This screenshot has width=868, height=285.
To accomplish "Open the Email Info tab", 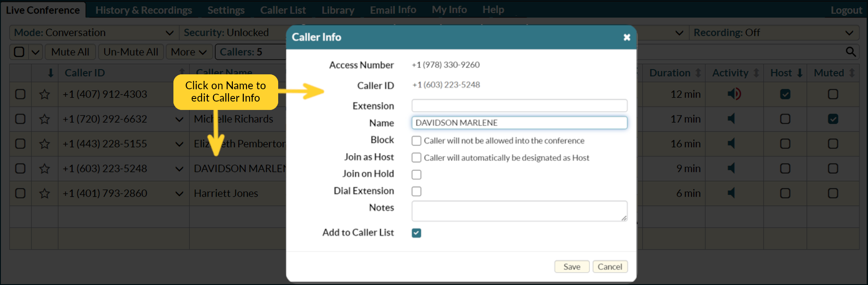I will tap(393, 10).
